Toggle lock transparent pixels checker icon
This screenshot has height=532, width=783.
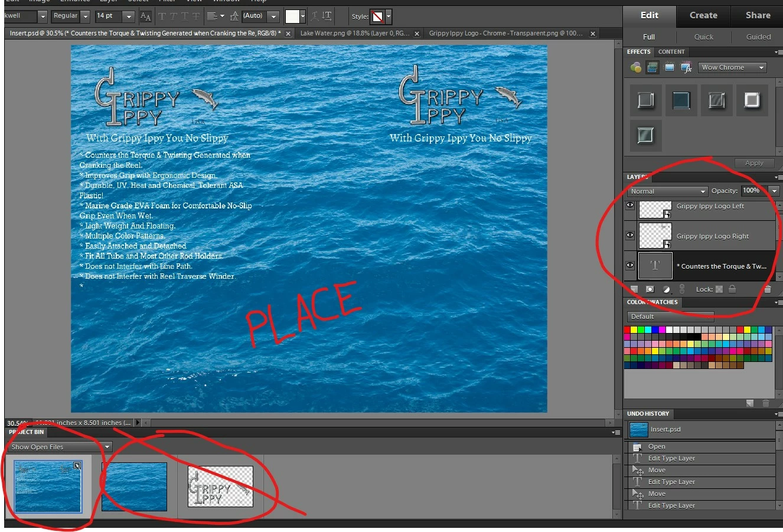[719, 289]
